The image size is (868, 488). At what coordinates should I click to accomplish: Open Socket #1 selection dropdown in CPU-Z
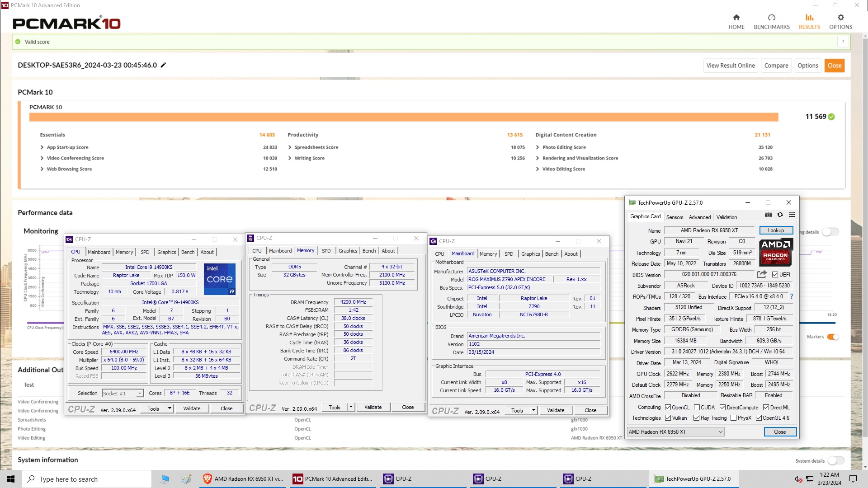(x=123, y=394)
